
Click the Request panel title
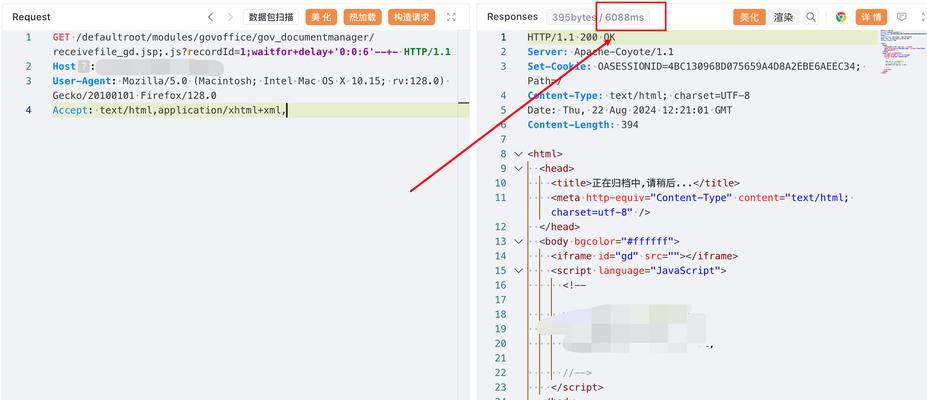pyautogui.click(x=31, y=17)
